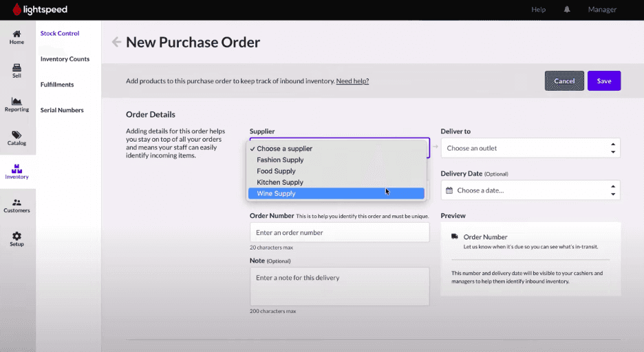
Task: Open the Need help? link
Action: click(352, 81)
